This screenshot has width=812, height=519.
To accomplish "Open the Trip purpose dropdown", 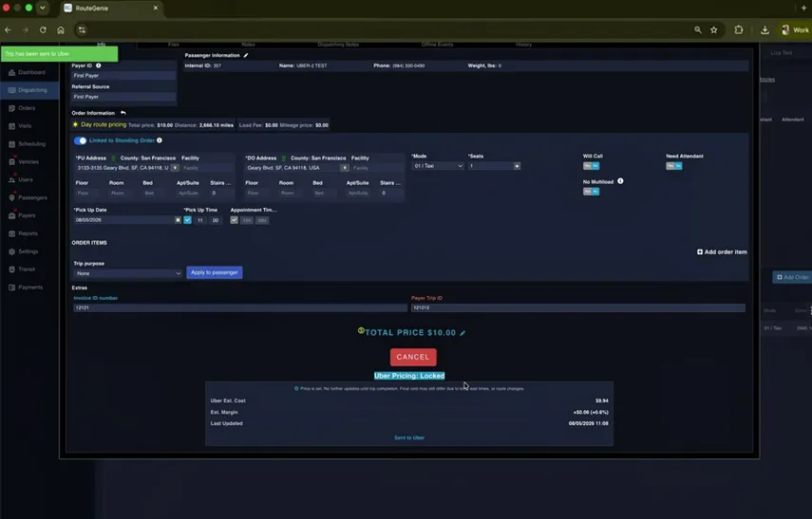I will 127,273.
